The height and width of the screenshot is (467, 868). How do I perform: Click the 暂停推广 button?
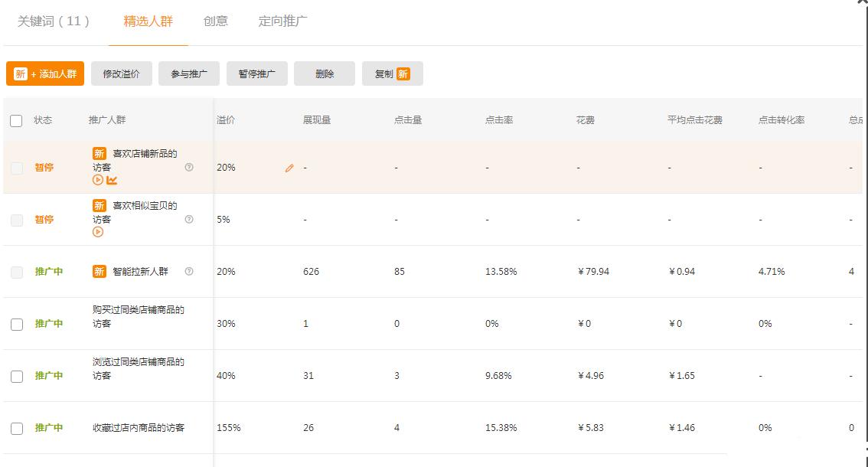[x=257, y=73]
